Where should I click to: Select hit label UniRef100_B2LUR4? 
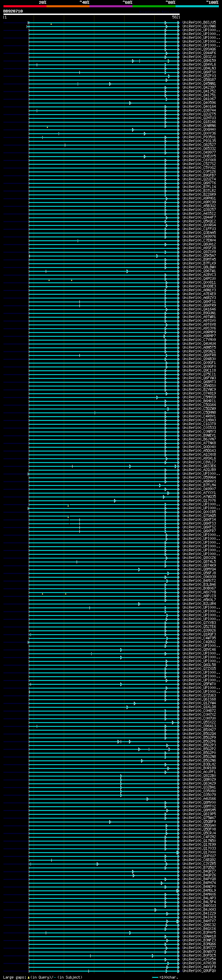(199, 604)
